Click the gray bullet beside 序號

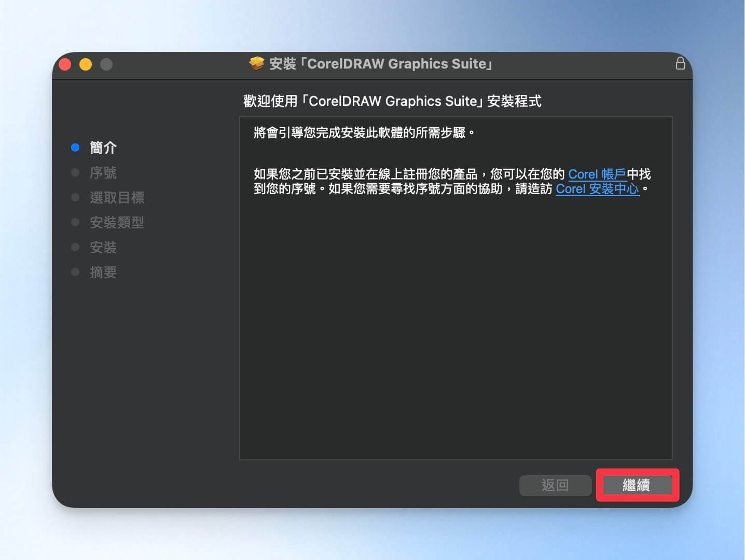(x=75, y=172)
